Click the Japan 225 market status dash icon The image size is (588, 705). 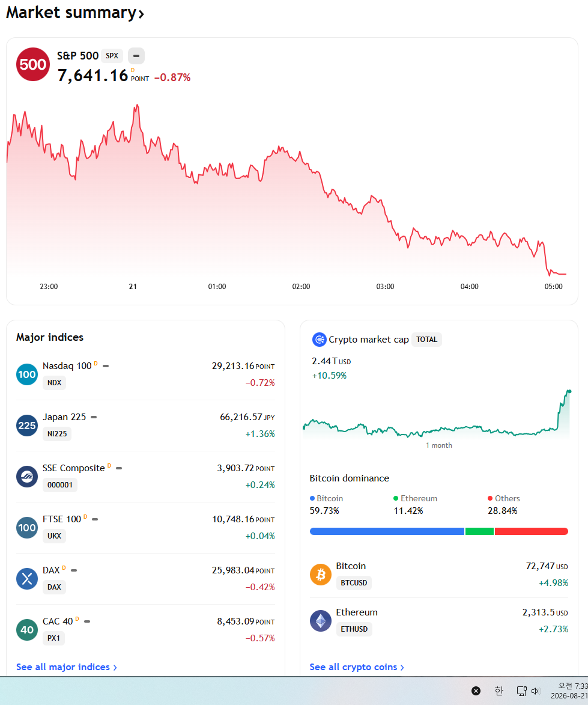click(94, 417)
